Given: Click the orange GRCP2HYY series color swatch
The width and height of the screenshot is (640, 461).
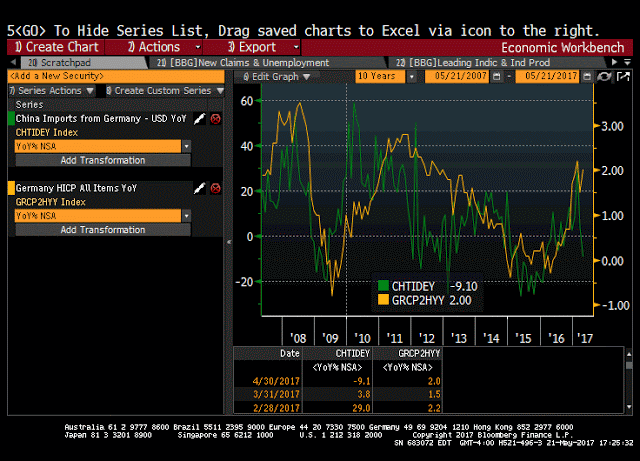Looking at the screenshot, I should (x=11, y=188).
